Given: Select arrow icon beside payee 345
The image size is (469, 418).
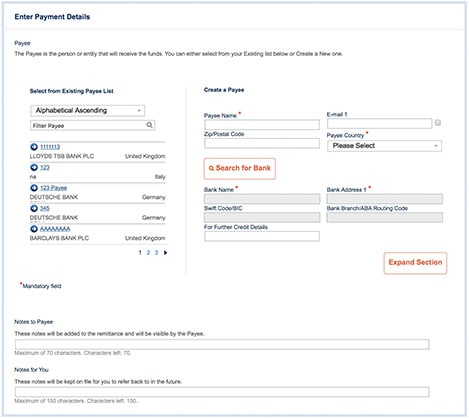Looking at the screenshot, I should pyautogui.click(x=34, y=208).
